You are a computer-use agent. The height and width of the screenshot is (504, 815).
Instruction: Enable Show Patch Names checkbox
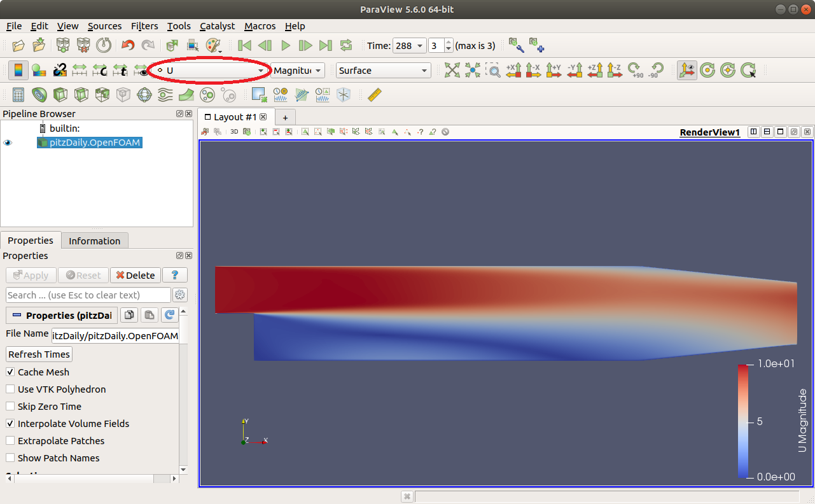click(10, 458)
